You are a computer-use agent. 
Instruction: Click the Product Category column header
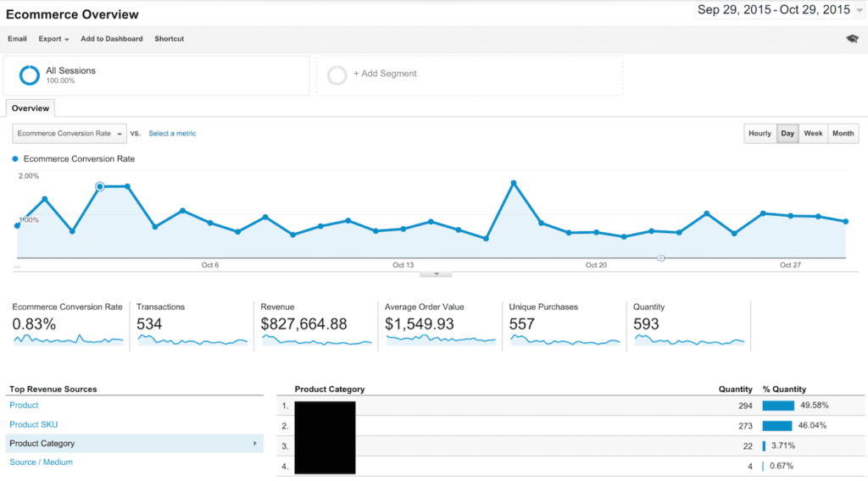pyautogui.click(x=330, y=390)
